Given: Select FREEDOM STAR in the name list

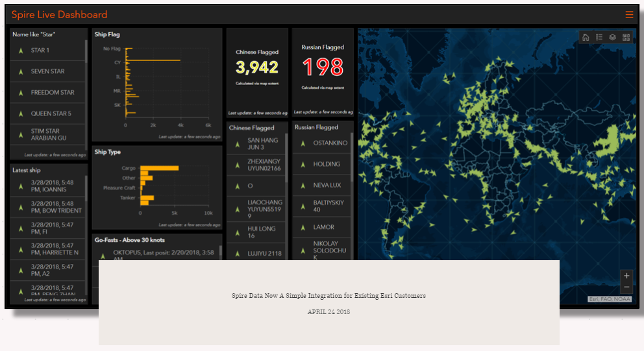Looking at the screenshot, I should [47, 93].
